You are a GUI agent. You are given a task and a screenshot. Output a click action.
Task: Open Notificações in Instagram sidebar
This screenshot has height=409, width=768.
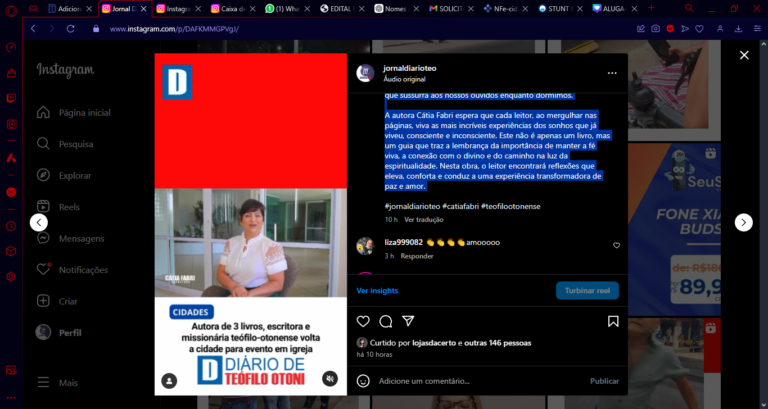(72, 270)
